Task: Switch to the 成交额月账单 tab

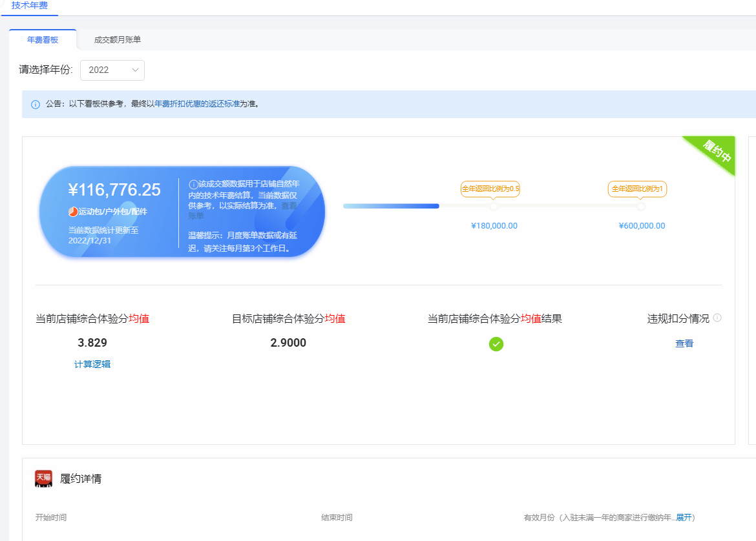Action: point(117,39)
